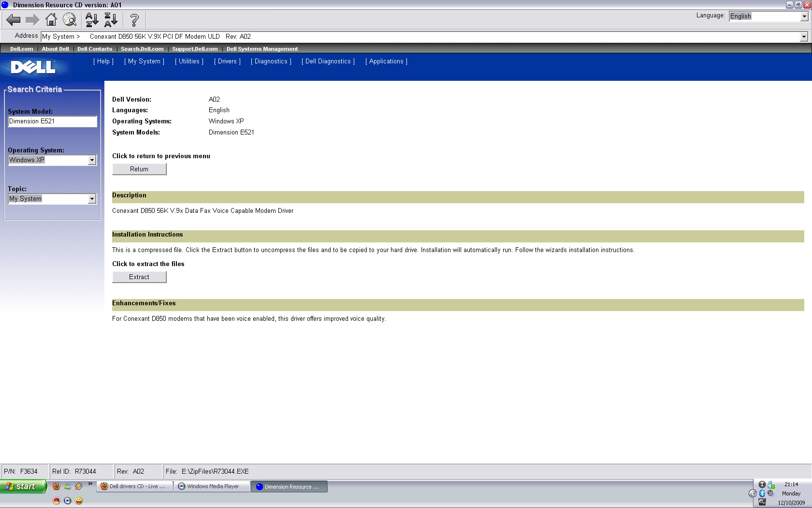Click the 'Windows XP' Operating Systems value
Image resolution: width=812 pixels, height=508 pixels.
click(226, 121)
